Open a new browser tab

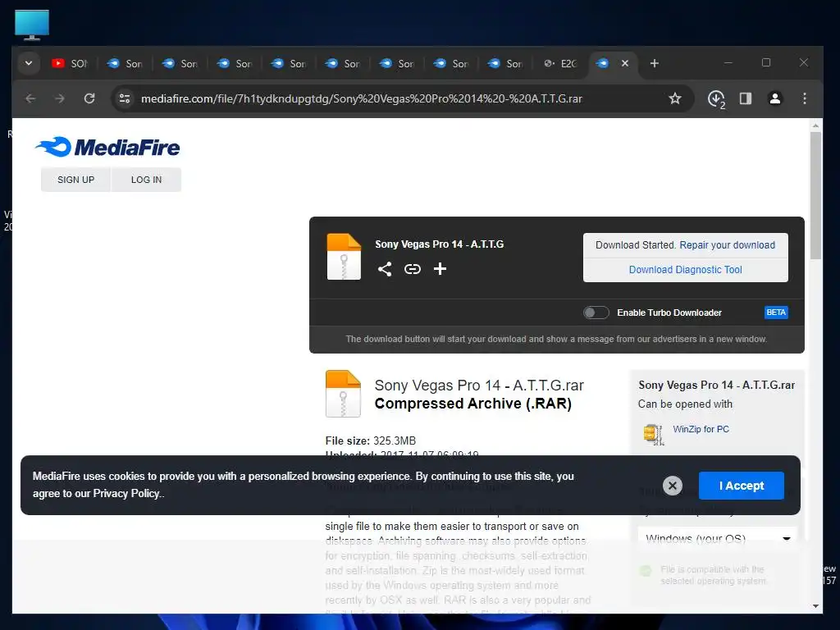click(654, 63)
